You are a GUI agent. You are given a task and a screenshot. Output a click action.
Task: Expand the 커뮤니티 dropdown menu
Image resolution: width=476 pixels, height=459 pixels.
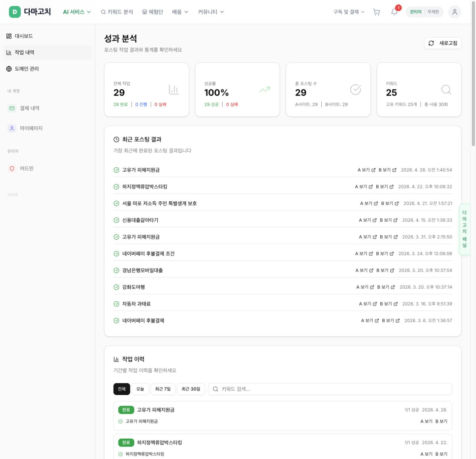click(211, 12)
